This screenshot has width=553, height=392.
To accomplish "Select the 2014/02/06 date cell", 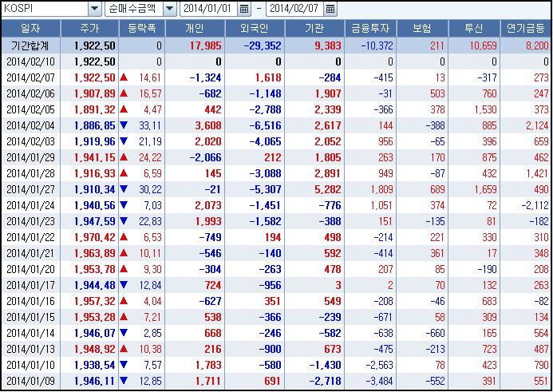I will click(30, 94).
